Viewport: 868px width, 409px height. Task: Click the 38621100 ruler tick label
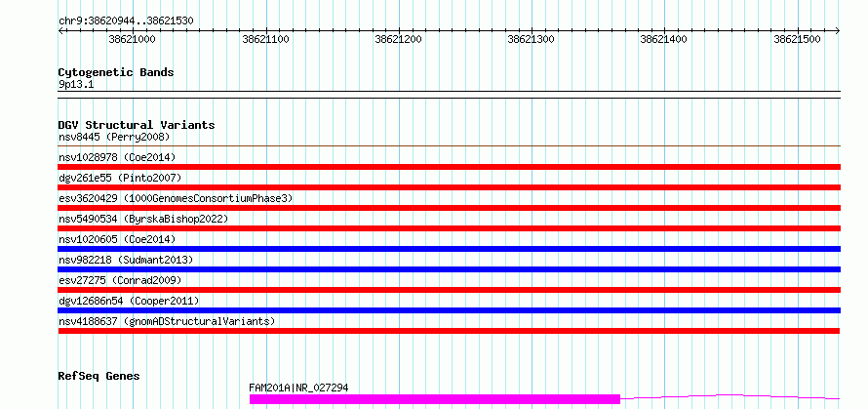(x=265, y=39)
